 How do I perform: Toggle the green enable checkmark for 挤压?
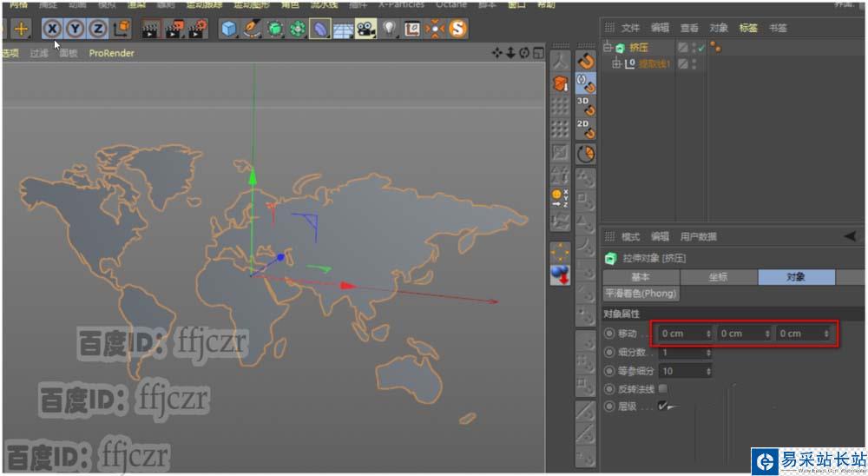pyautogui.click(x=702, y=49)
